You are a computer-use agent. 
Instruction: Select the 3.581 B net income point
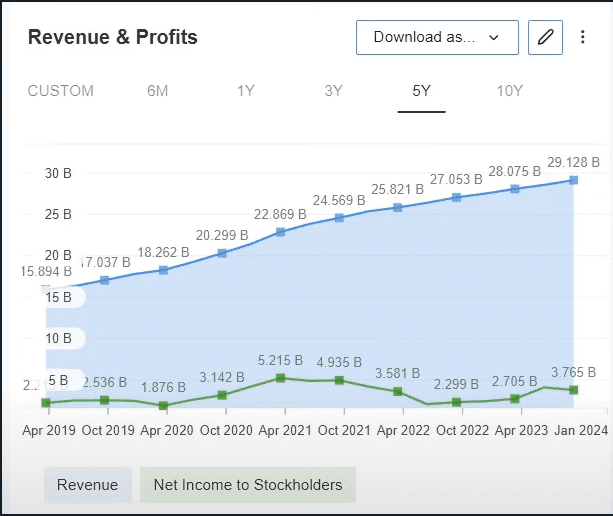pyautogui.click(x=398, y=392)
